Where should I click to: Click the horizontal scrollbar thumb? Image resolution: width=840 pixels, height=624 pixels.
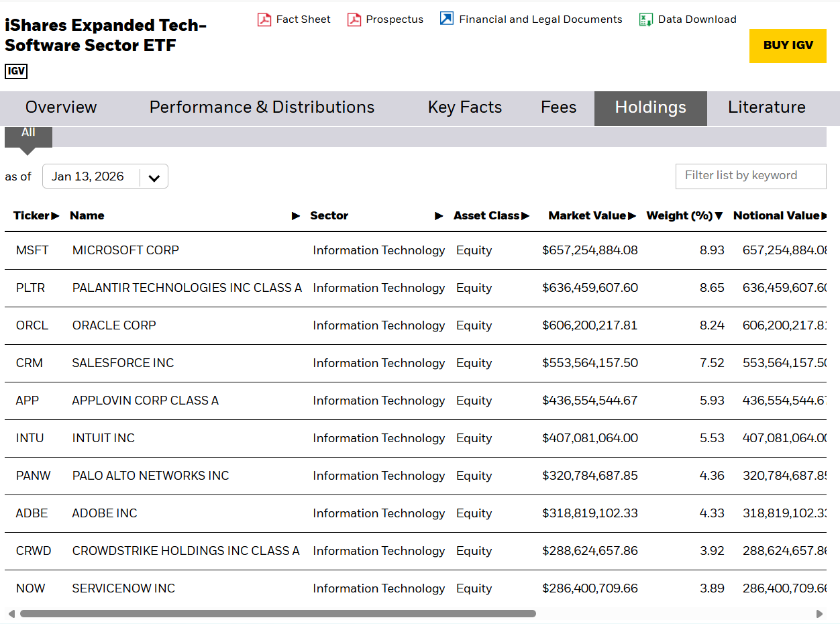278,613
